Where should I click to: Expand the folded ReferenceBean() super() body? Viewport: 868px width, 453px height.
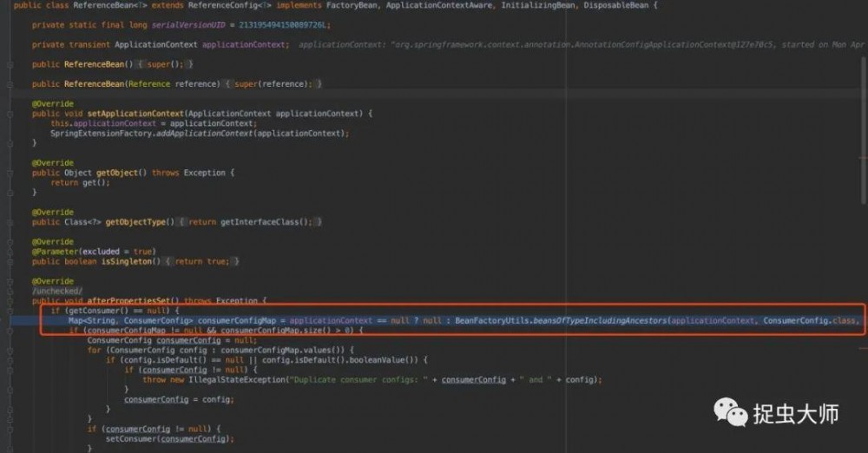tap(165, 64)
